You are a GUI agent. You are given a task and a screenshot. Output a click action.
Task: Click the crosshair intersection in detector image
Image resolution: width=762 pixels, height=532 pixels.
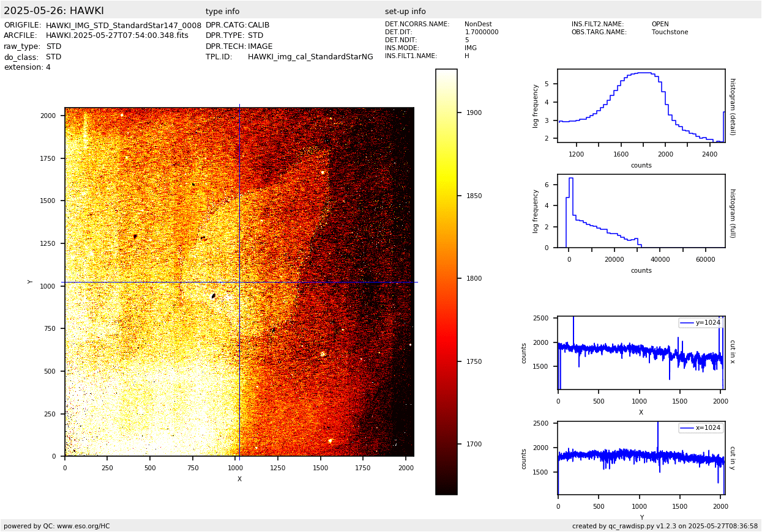(x=239, y=282)
